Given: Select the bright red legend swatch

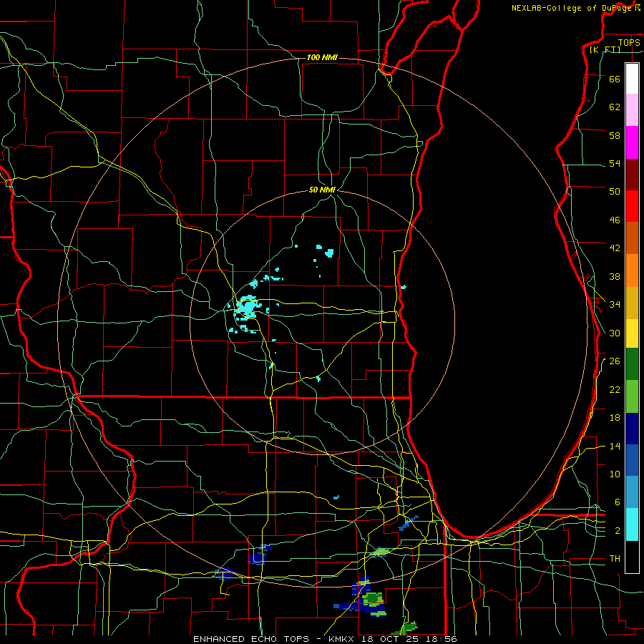Looking at the screenshot, I should (x=632, y=206).
